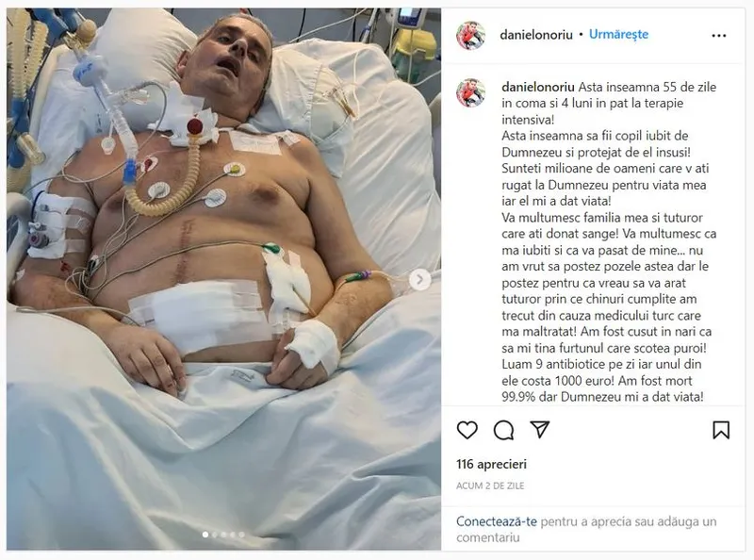Open danielonoriu profile picture in header
Screen dimensions: 754x560
(470, 35)
